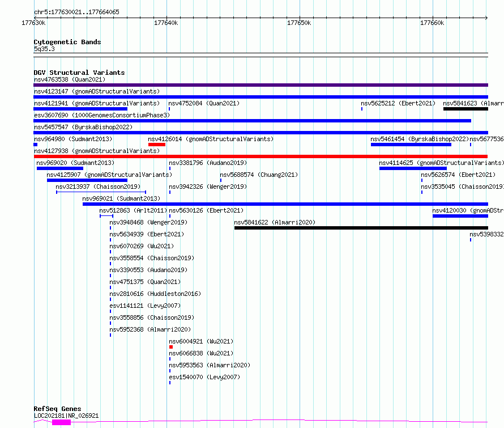
Task: Open nsv3213937 (Chaisson2019) label
Action: (x=98, y=187)
